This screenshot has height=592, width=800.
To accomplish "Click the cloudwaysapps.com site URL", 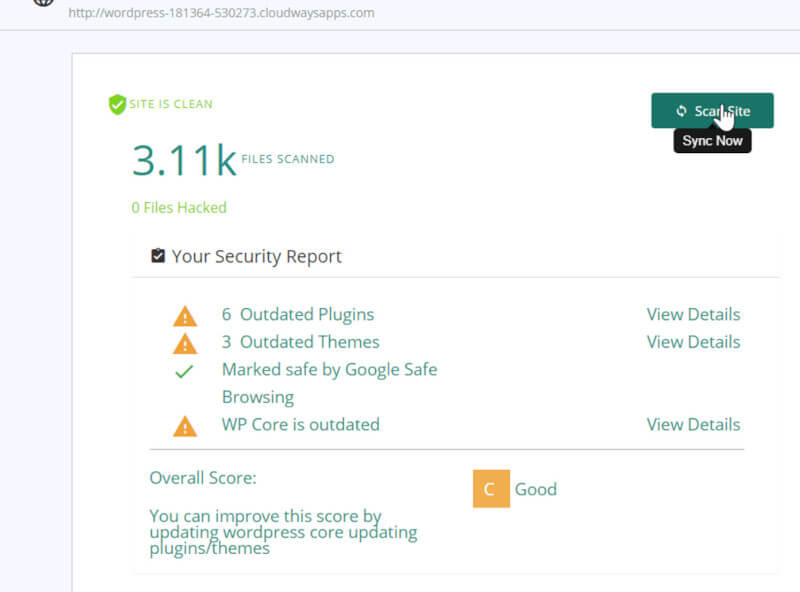I will [221, 13].
